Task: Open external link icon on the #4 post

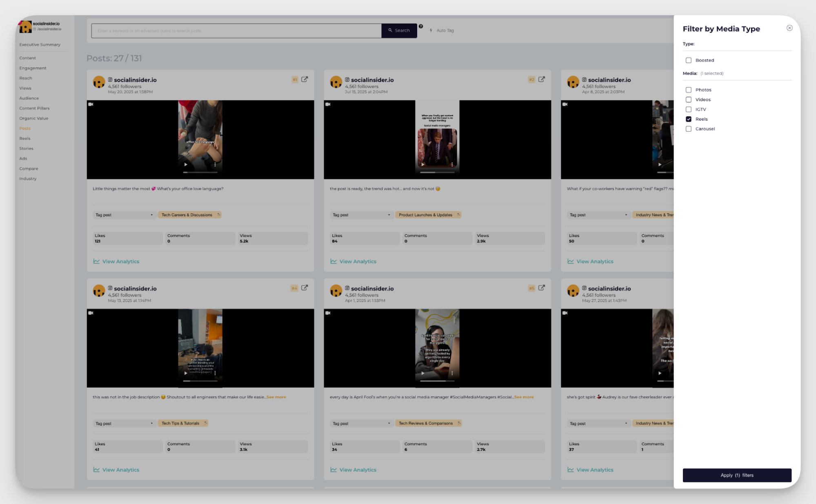Action: 305,288
